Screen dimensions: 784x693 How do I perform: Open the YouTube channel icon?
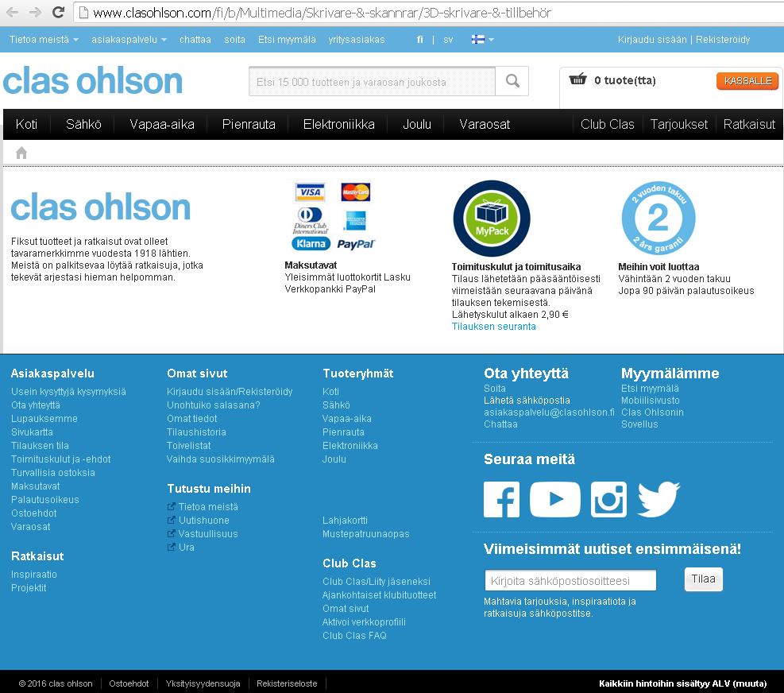555,499
